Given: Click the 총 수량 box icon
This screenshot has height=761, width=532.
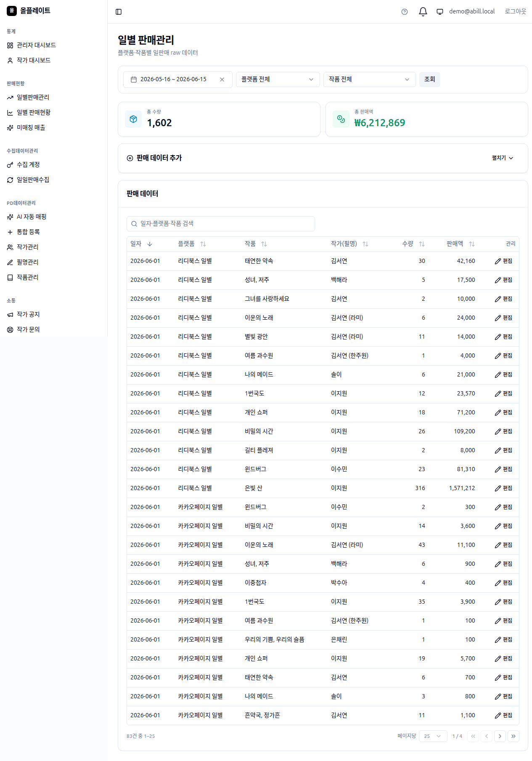Looking at the screenshot, I should tap(133, 119).
